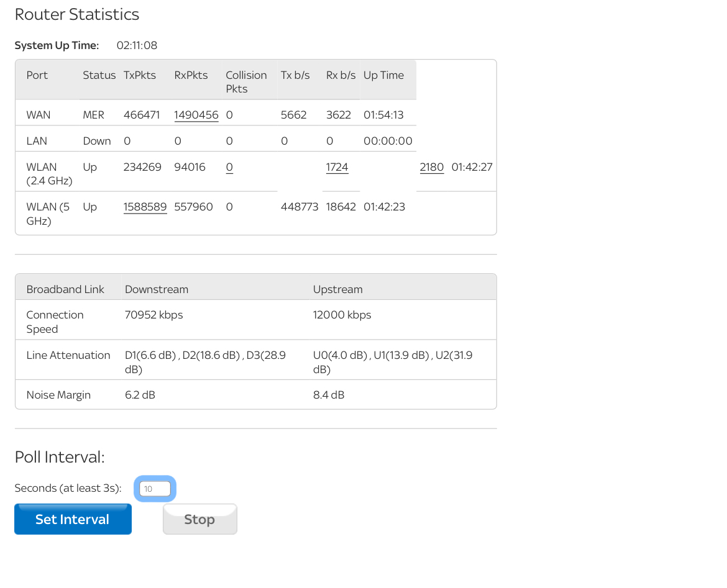Select the System Up Time value 02:11:08

coord(137,45)
